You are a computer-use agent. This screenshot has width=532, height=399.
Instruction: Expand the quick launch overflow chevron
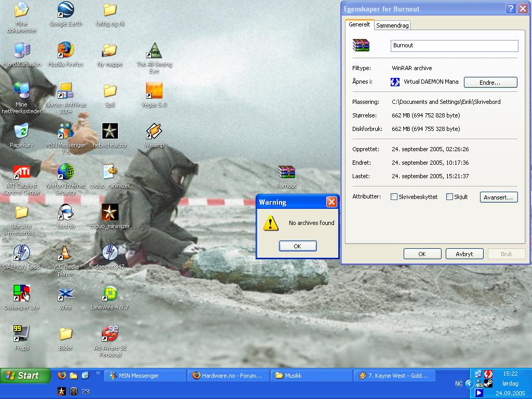point(98,373)
